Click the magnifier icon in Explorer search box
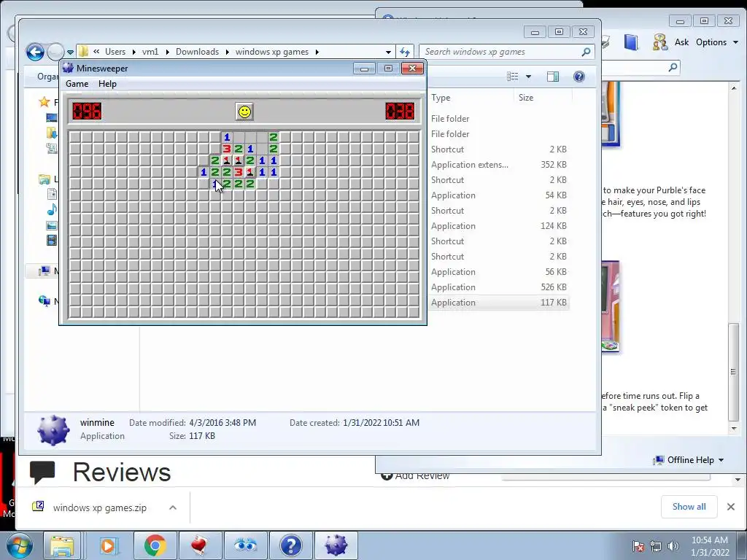Screen dimensions: 747x560 click(x=587, y=52)
